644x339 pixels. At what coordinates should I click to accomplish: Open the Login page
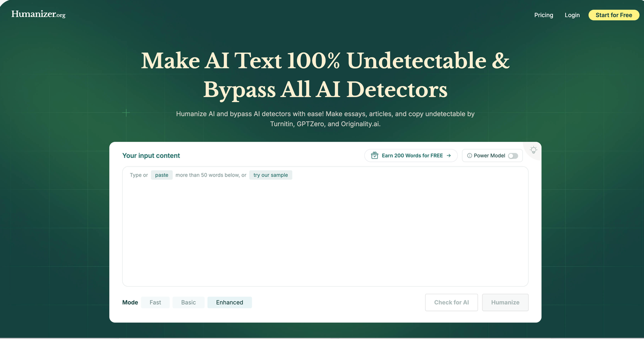(572, 15)
